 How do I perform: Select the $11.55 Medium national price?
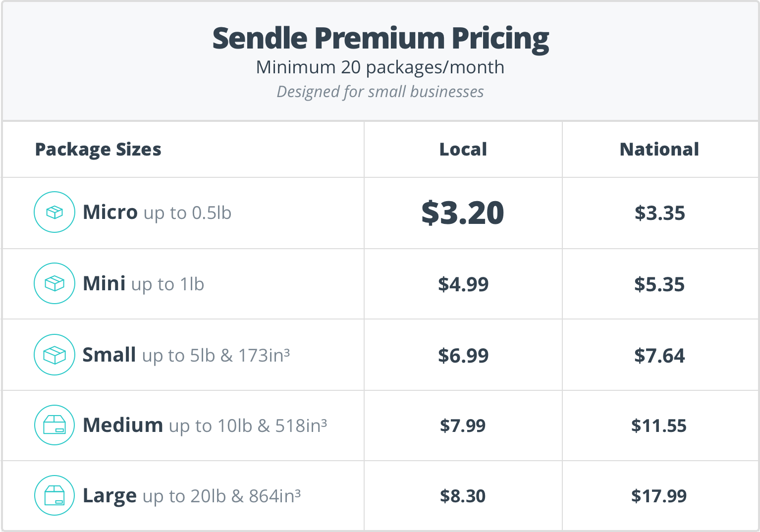click(x=659, y=426)
